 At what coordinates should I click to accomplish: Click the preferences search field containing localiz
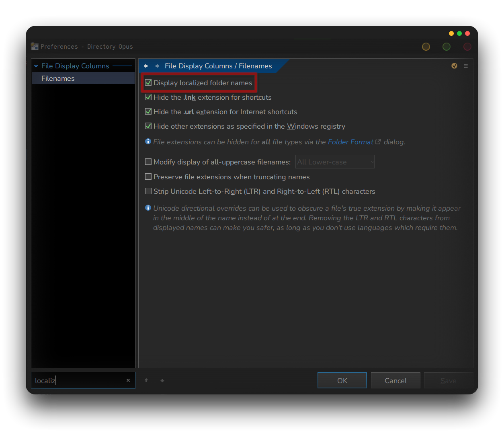coord(78,380)
